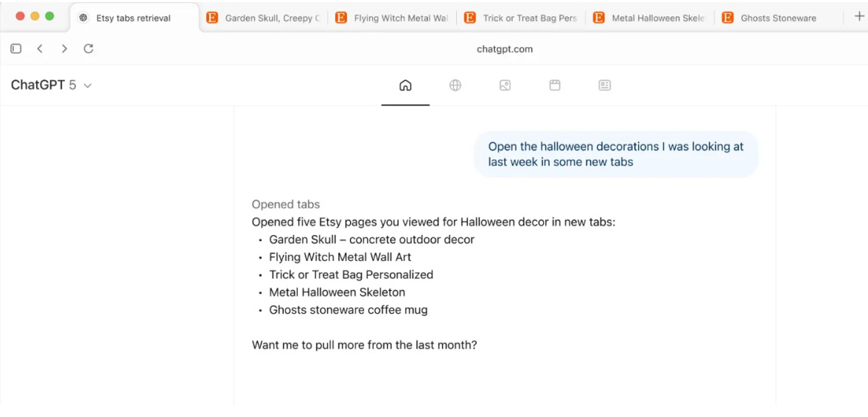
Task: Click 'Want me to pull more' text
Action: (x=364, y=345)
